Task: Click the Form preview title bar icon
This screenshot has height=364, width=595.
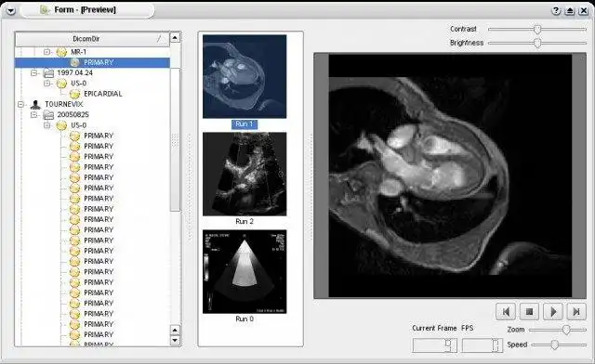Action: [45, 10]
